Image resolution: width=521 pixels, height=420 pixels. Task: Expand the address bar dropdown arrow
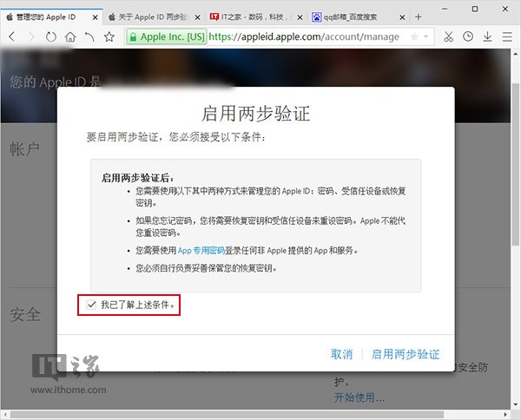(426, 36)
